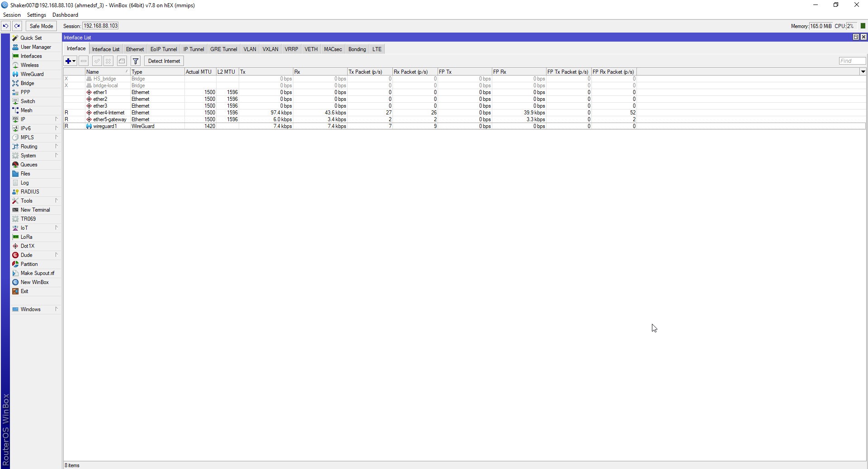
Task: Click the Redo arrow icon
Action: pos(17,26)
